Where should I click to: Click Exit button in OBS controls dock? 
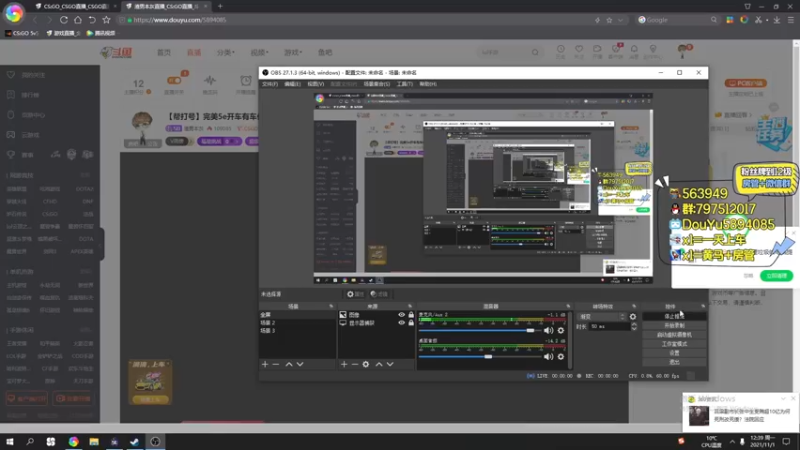click(674, 362)
